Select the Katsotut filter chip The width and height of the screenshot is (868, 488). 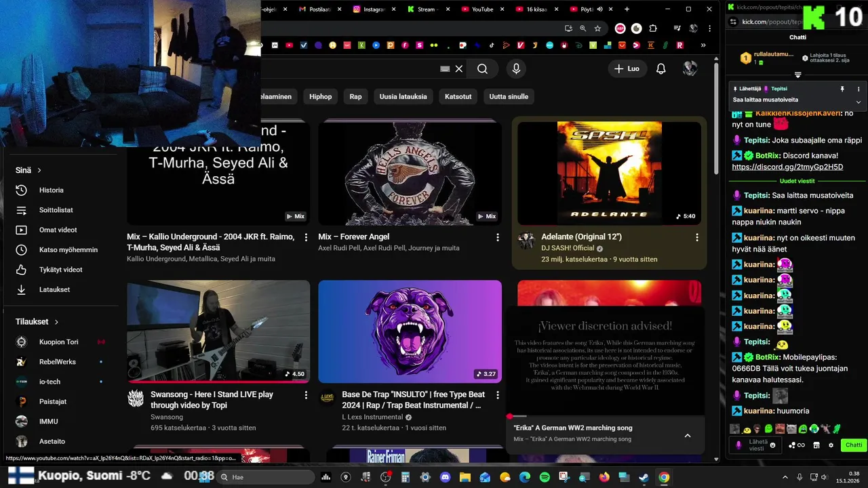click(458, 97)
